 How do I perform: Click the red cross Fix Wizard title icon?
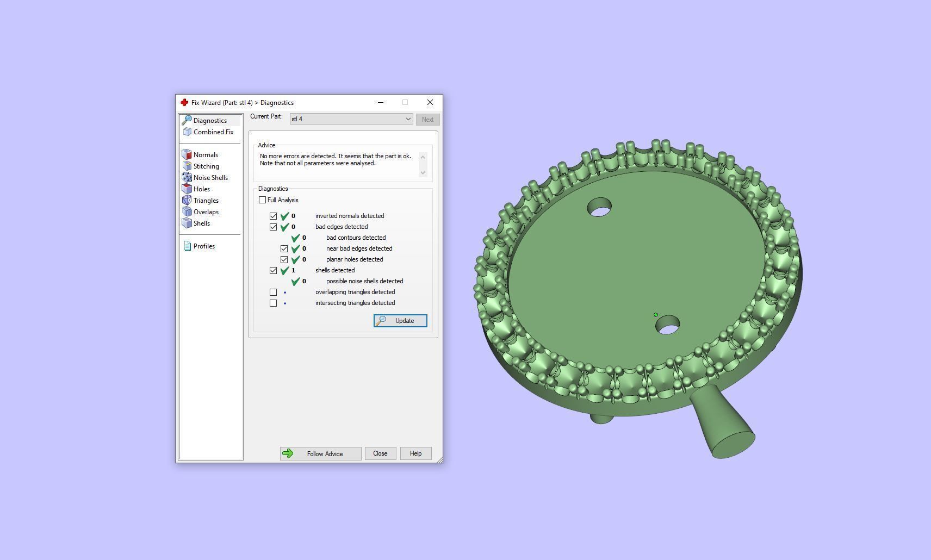(184, 102)
